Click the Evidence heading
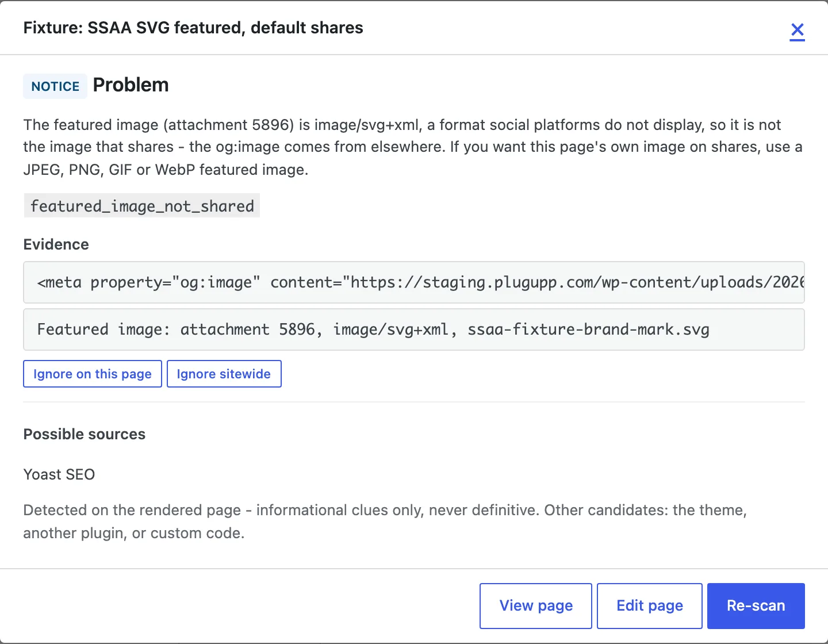828x644 pixels. click(56, 244)
